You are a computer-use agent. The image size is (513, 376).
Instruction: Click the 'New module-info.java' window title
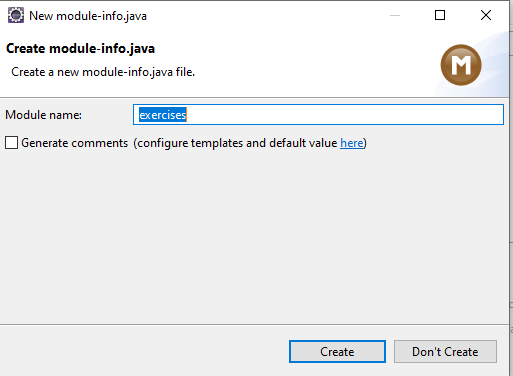coord(88,16)
